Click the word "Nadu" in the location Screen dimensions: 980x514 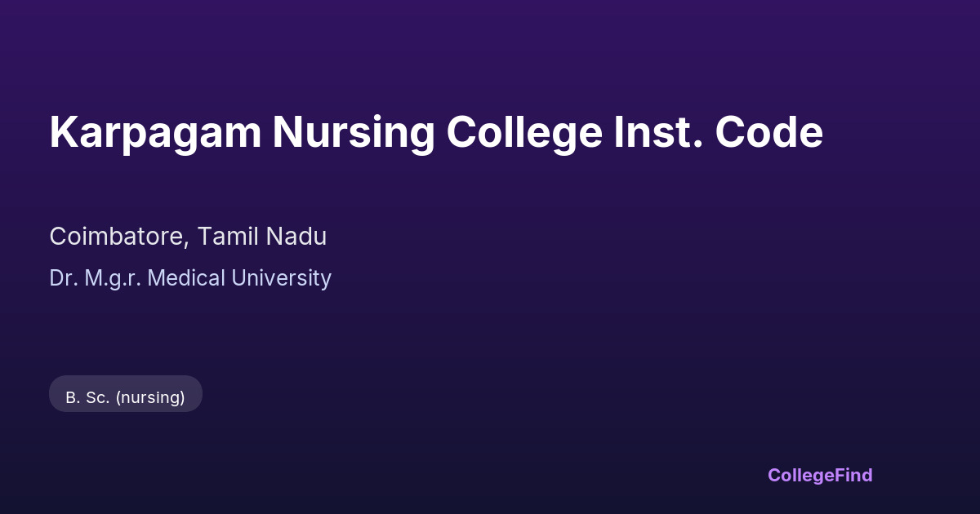[x=296, y=237]
